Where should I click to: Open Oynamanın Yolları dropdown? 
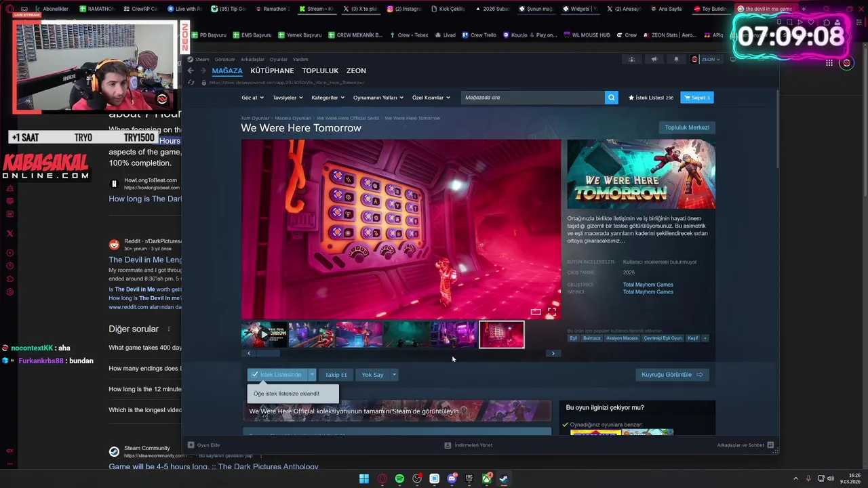(378, 98)
